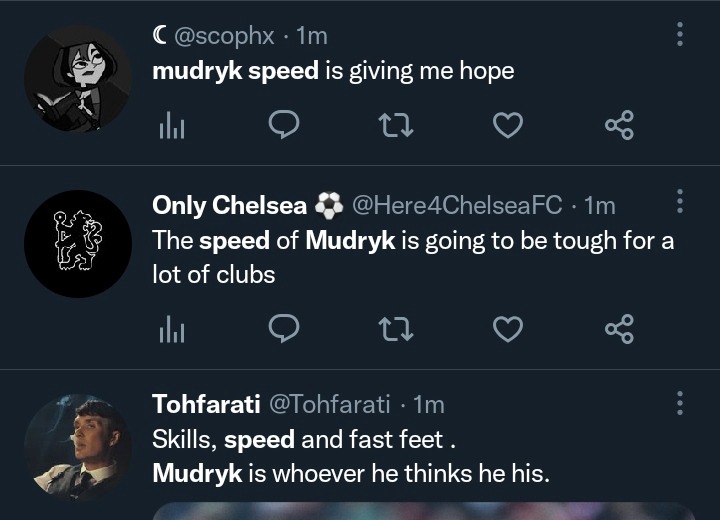Reply to the @scophx tweet
The height and width of the screenshot is (520, 720).
click(x=285, y=125)
